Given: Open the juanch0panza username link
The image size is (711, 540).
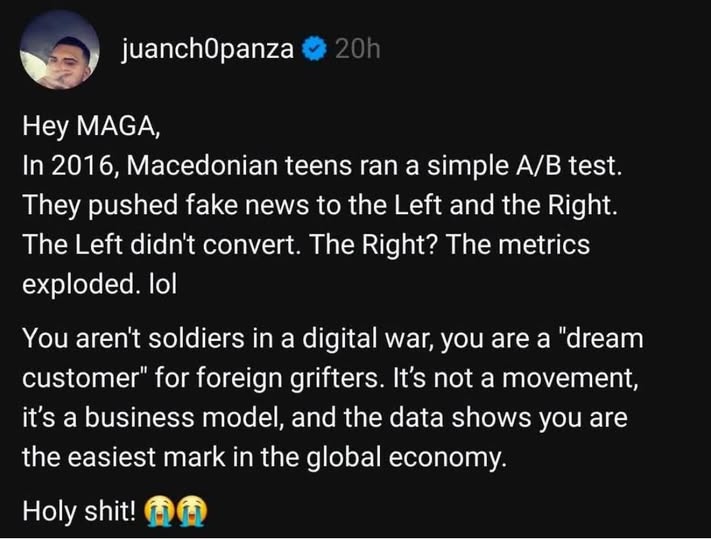Looking at the screenshot, I should pos(207,48).
